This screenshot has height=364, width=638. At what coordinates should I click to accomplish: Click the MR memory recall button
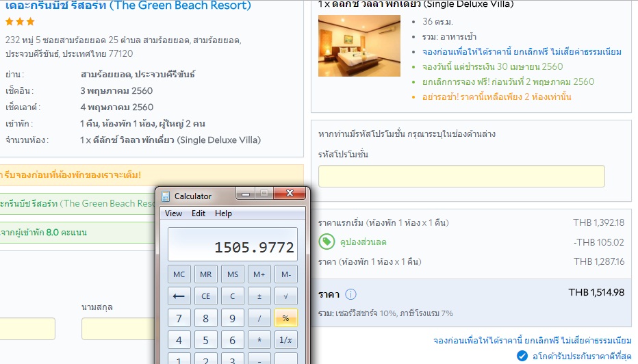point(206,274)
